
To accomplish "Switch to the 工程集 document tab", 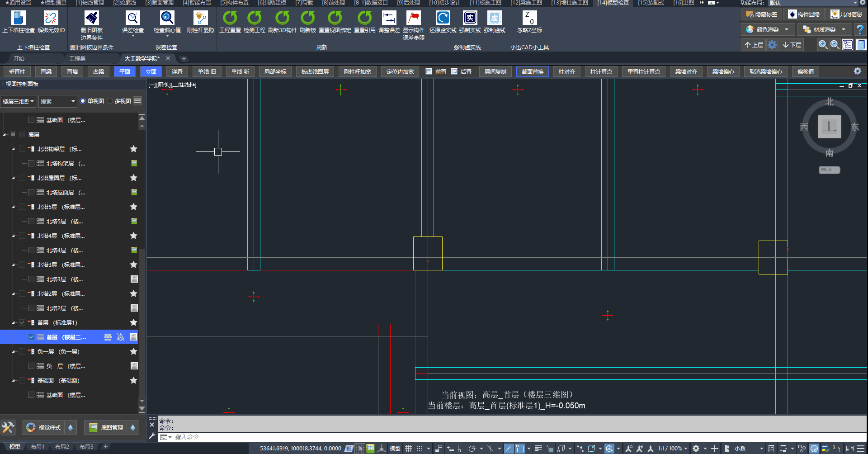I will tap(77, 58).
